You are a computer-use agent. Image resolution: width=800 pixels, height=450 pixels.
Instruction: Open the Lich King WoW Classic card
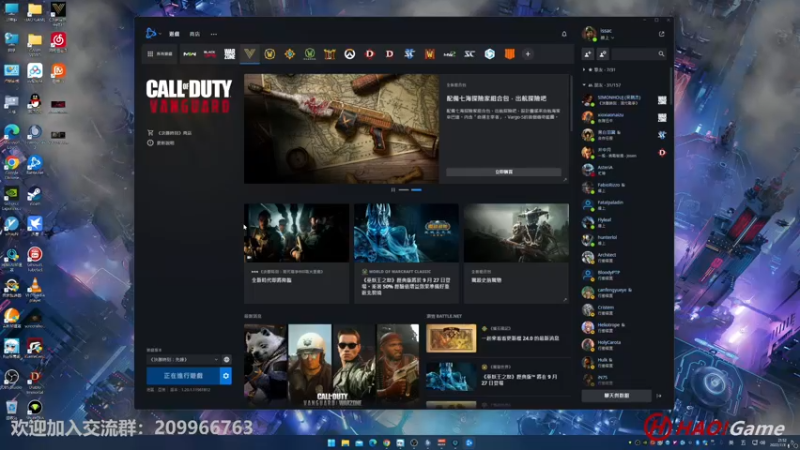[x=406, y=253]
